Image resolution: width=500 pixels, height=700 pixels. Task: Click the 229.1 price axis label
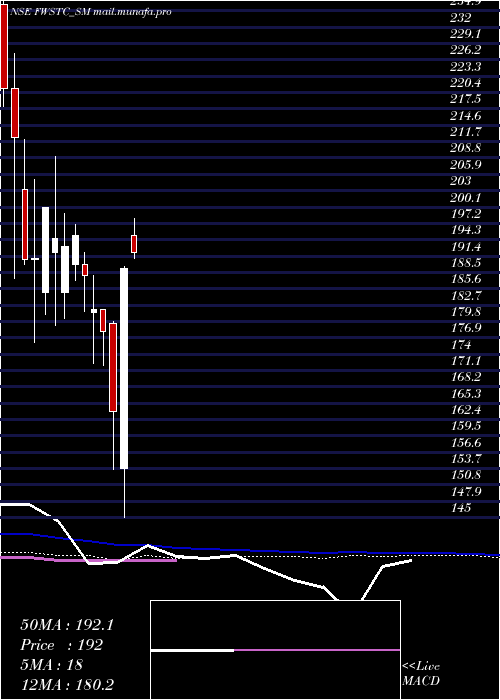coord(465,34)
